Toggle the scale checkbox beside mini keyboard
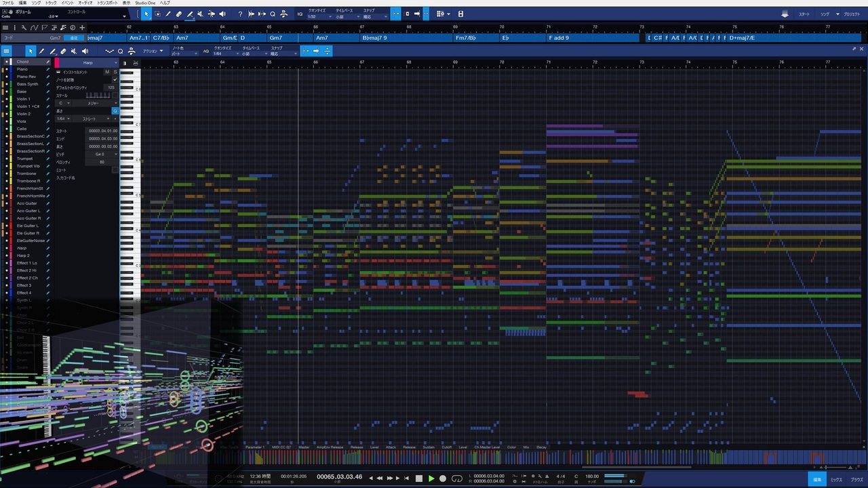The image size is (868, 488). (115, 95)
